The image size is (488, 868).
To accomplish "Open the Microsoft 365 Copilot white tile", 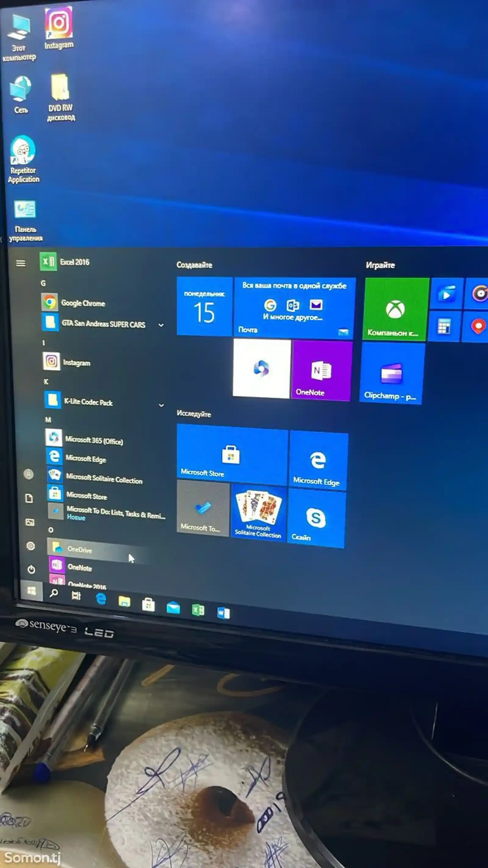I will (262, 369).
